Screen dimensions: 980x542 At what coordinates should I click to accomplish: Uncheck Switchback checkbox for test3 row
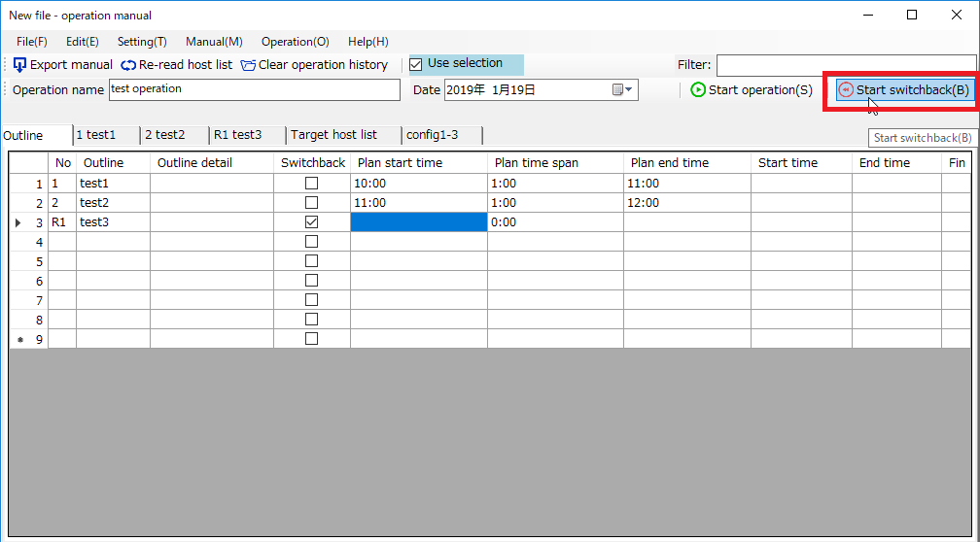(x=311, y=222)
